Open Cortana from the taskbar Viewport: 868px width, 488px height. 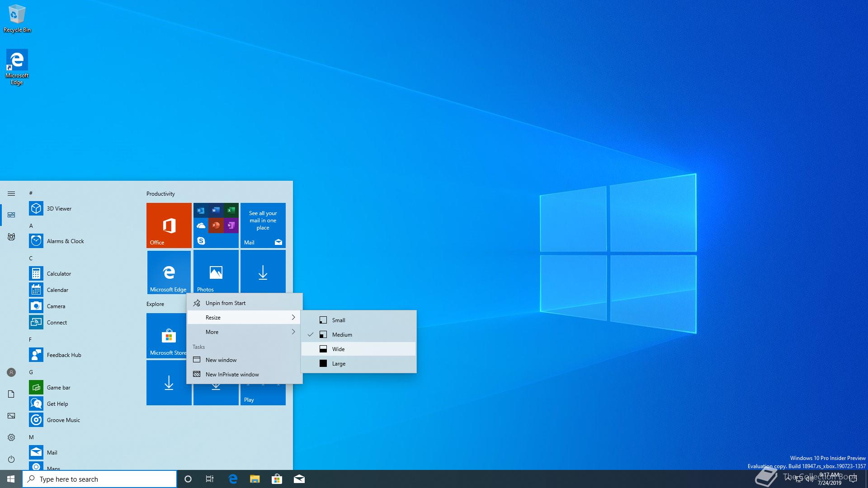[x=188, y=479]
